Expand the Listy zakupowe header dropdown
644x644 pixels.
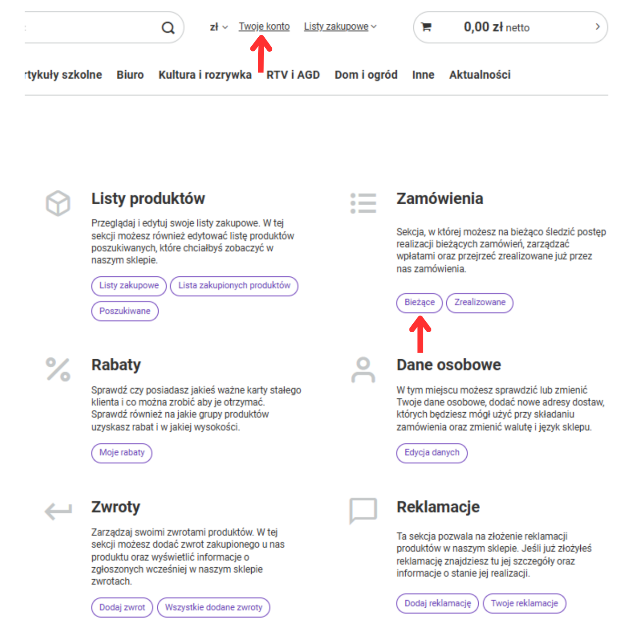(x=340, y=27)
